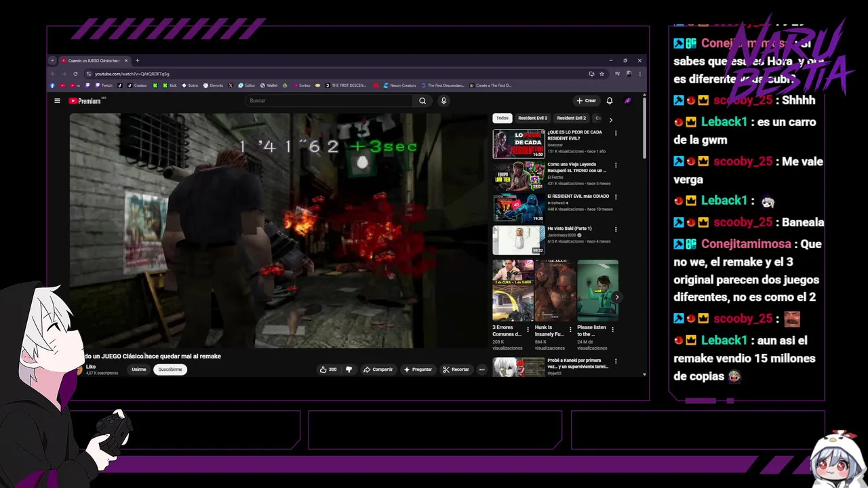Open the Editor bookmark

coord(247,85)
